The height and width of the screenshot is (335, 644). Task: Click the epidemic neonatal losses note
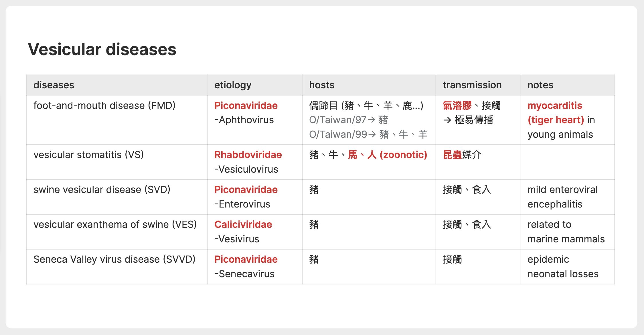point(563,266)
